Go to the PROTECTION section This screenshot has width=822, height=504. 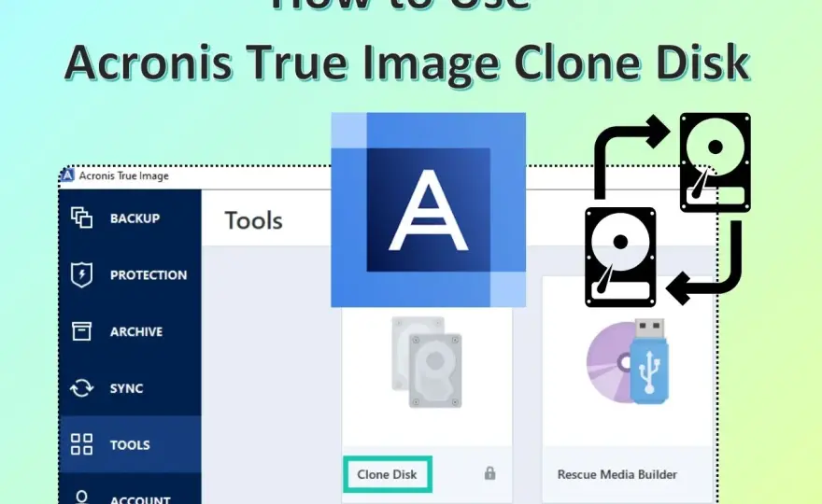pos(149,275)
